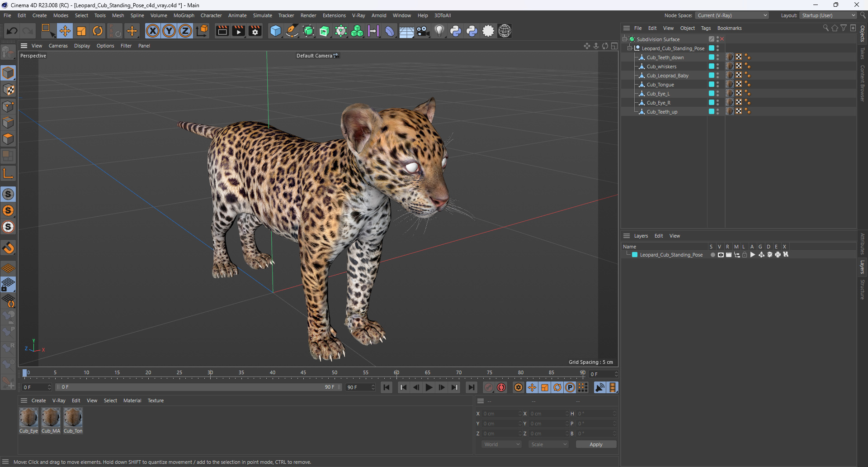
Task: Click Apply button in coordinates
Action: click(x=596, y=444)
